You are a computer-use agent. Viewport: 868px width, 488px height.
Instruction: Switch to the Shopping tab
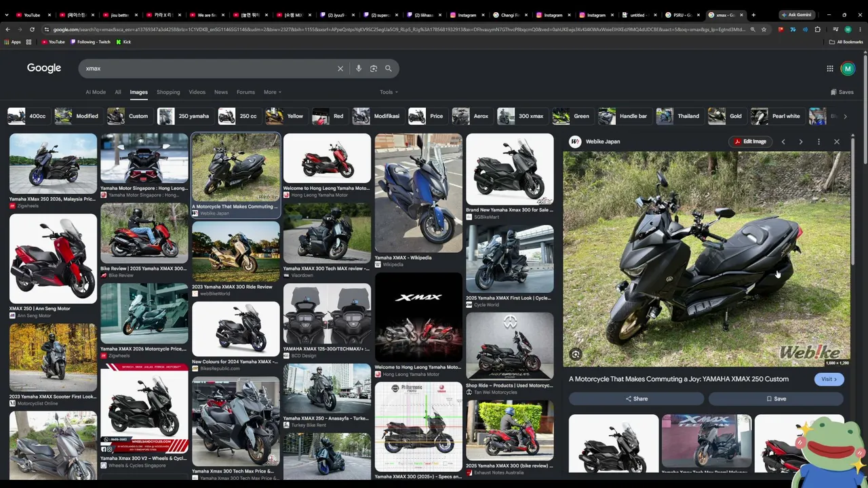pos(168,92)
